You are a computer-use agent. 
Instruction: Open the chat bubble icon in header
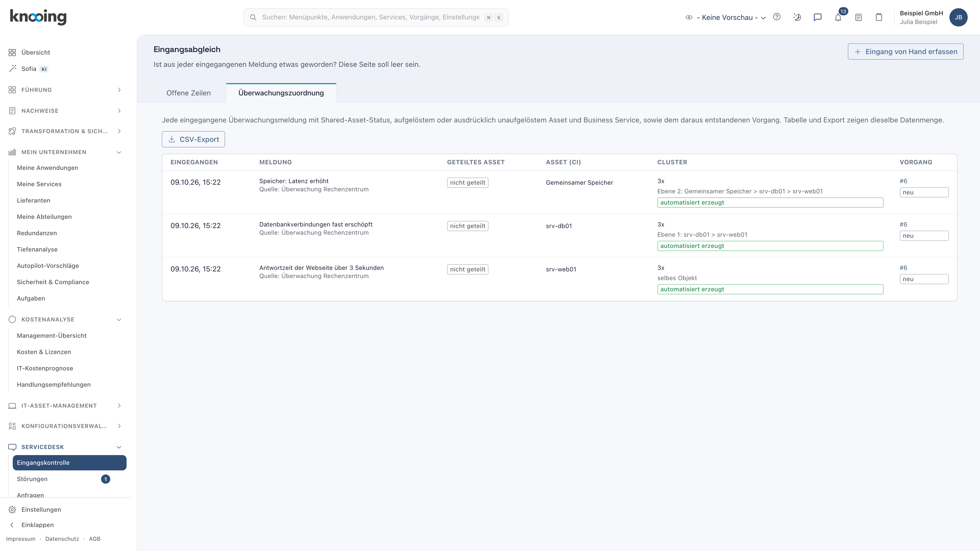[x=817, y=17]
